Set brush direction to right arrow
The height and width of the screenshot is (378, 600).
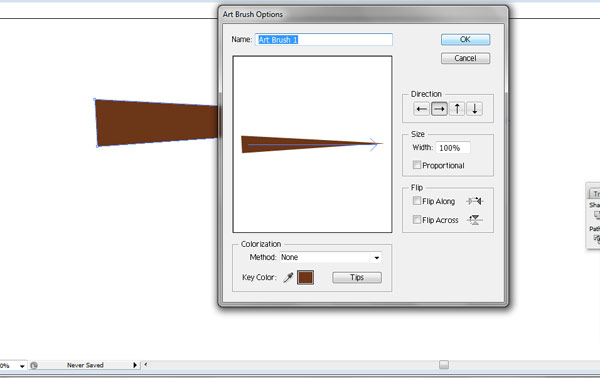click(x=439, y=109)
